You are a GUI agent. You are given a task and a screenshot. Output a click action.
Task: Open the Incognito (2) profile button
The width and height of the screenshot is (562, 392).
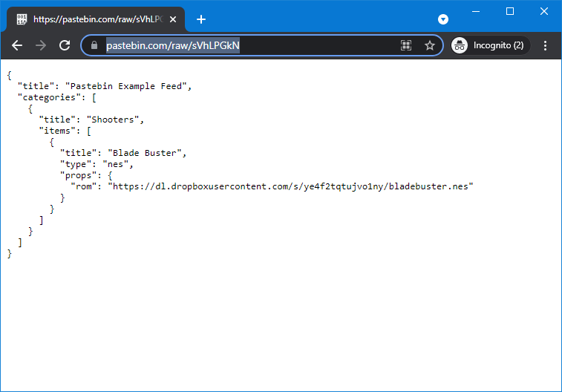489,45
